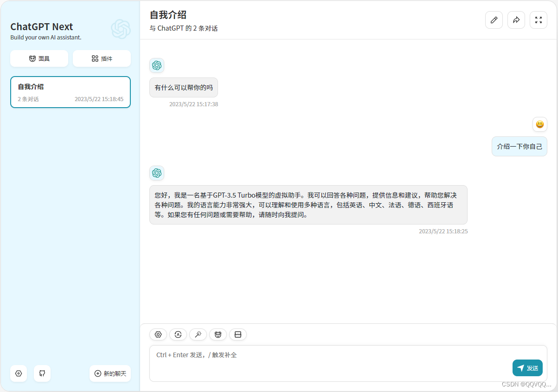This screenshot has width=558, height=392.
Task: Click timestamp 2023/5/22 15:17:38
Action: click(193, 104)
